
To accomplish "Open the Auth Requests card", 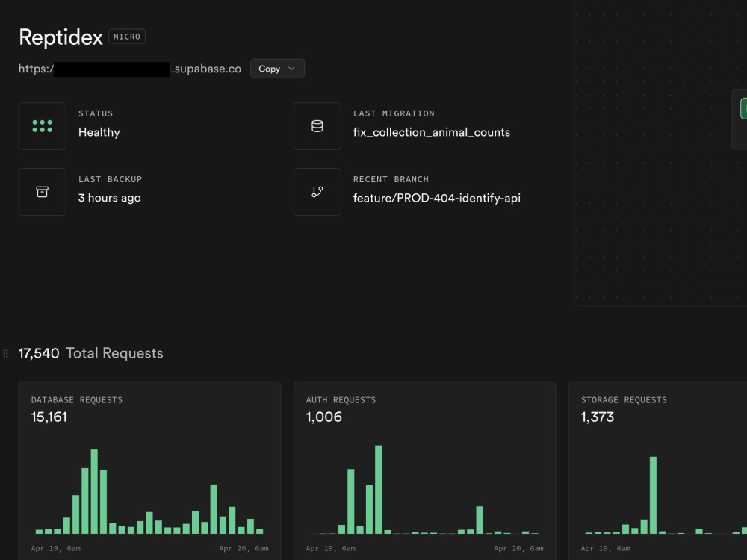I will pos(424,470).
